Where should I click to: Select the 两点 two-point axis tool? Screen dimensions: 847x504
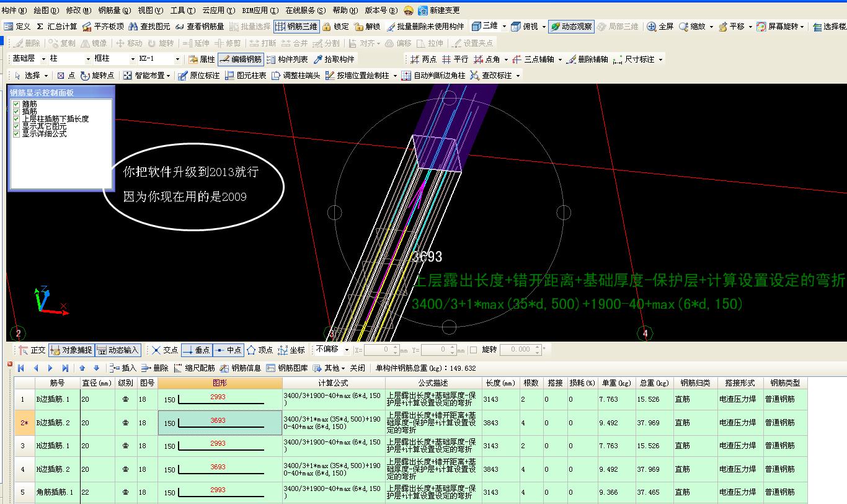423,60
